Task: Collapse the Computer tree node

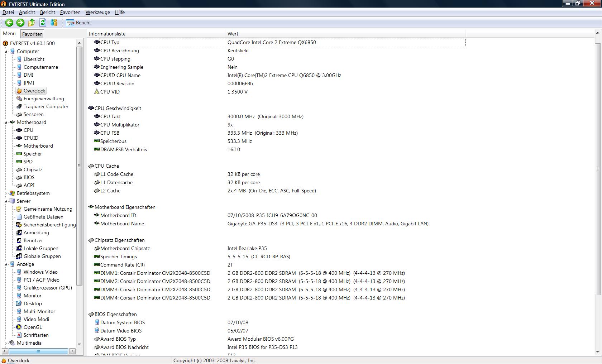Action: 6,52
